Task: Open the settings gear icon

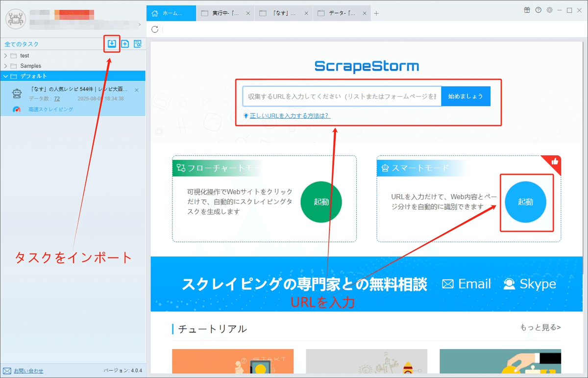Action: coord(549,10)
